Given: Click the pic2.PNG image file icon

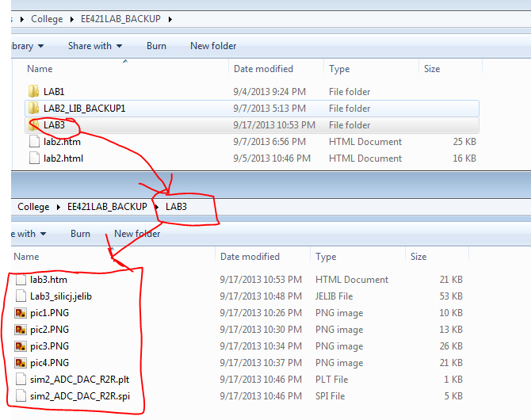Looking at the screenshot, I should pyautogui.click(x=21, y=330).
